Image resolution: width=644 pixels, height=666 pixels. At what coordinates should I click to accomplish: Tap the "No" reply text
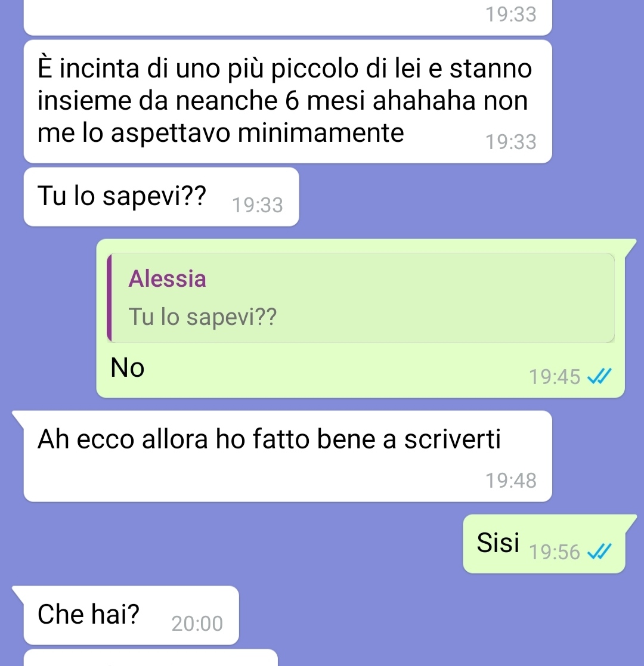point(128,367)
